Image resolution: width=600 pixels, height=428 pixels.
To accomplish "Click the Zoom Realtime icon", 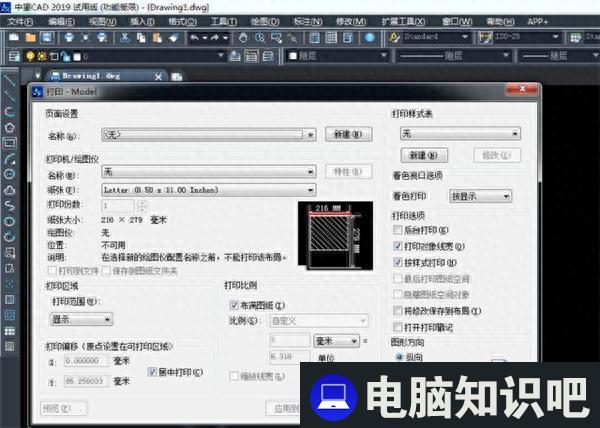I will (260, 37).
